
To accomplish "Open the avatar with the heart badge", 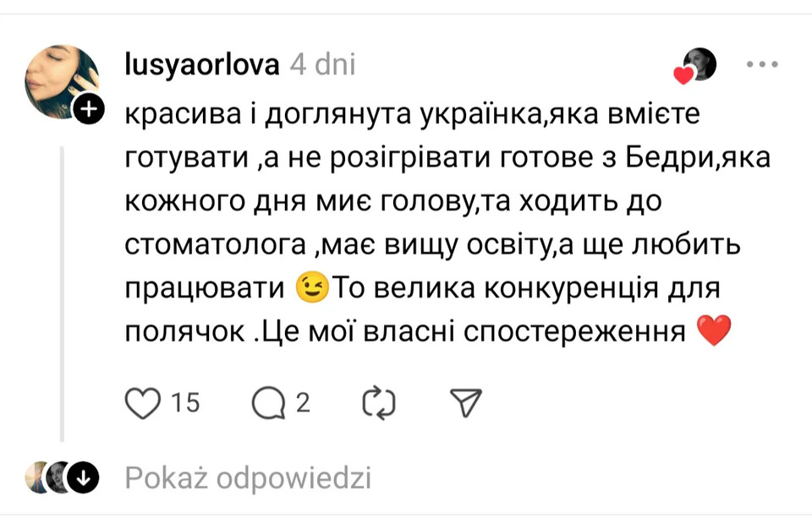I will coord(700,62).
